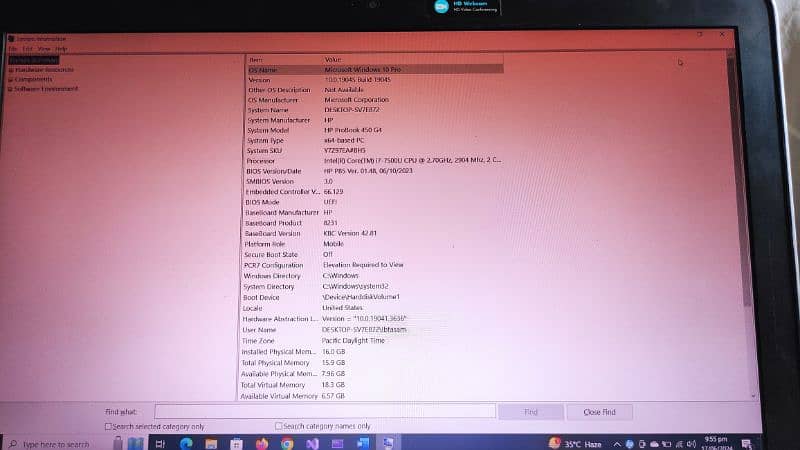Check Search selected category only
800x450 pixels.
click(x=108, y=426)
